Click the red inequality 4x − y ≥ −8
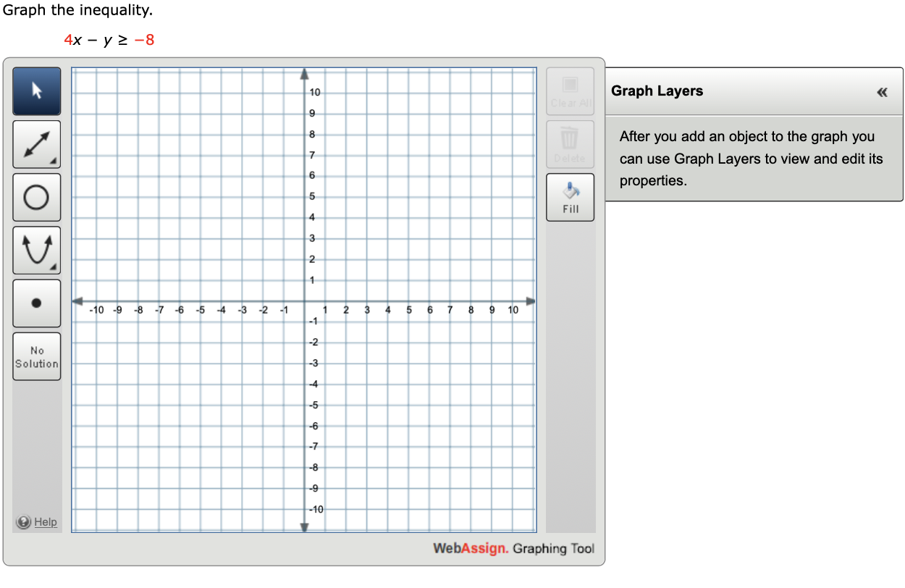 coord(109,40)
